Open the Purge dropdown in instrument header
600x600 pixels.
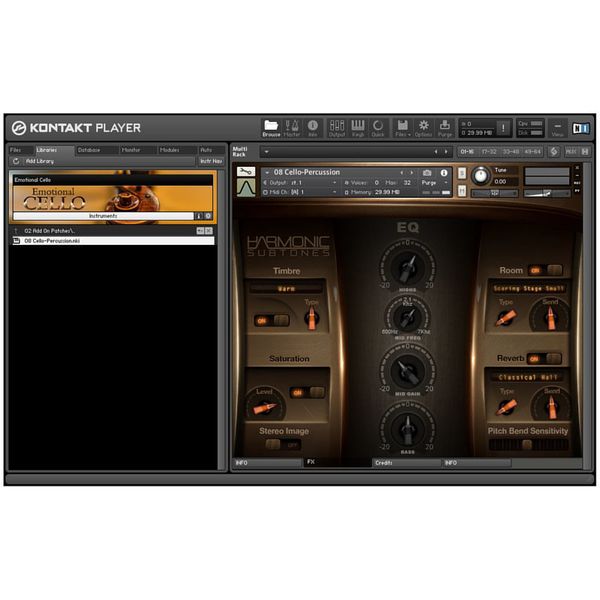point(431,183)
